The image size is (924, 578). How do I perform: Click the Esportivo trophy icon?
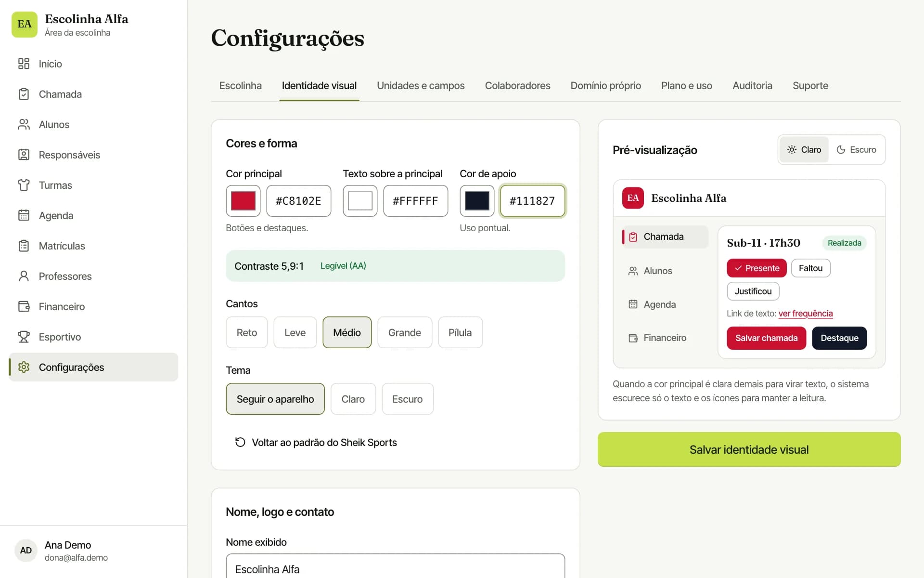pos(24,337)
